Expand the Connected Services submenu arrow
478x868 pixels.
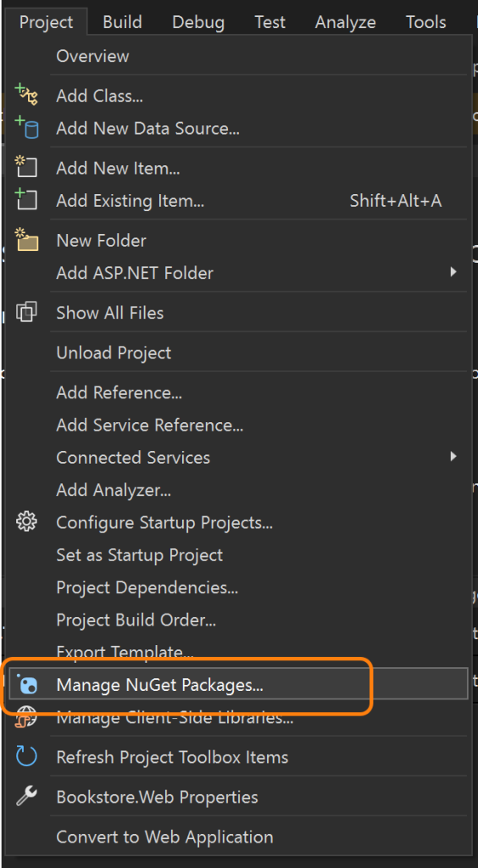(x=453, y=457)
